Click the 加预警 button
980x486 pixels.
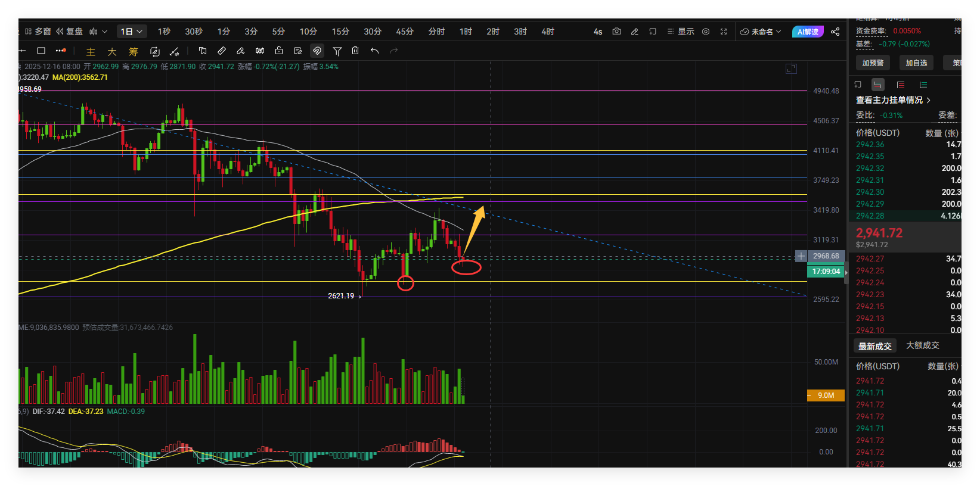click(873, 63)
